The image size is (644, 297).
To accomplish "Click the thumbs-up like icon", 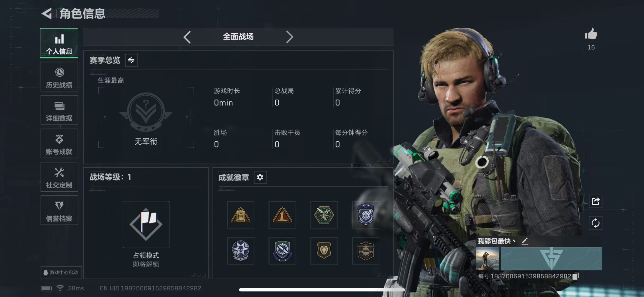I will [591, 33].
